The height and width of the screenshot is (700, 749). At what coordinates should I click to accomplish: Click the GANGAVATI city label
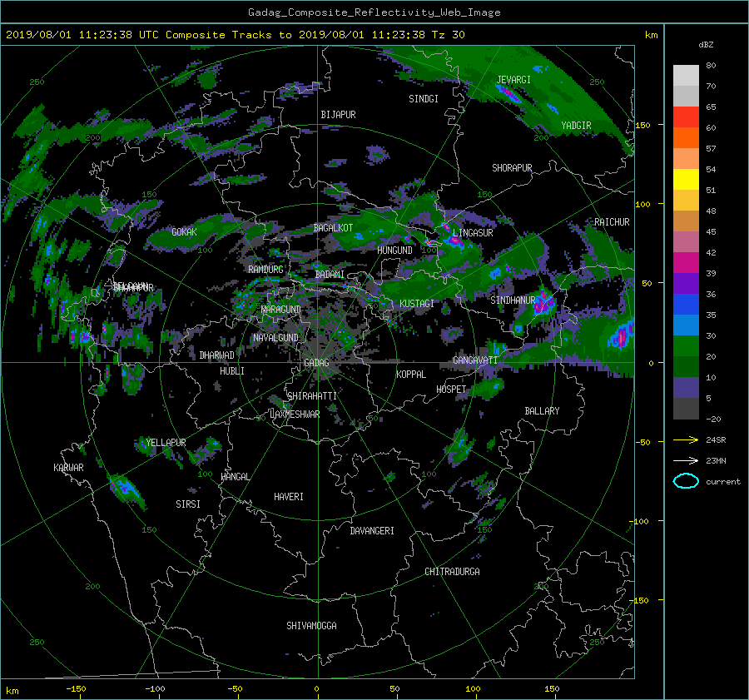(475, 360)
